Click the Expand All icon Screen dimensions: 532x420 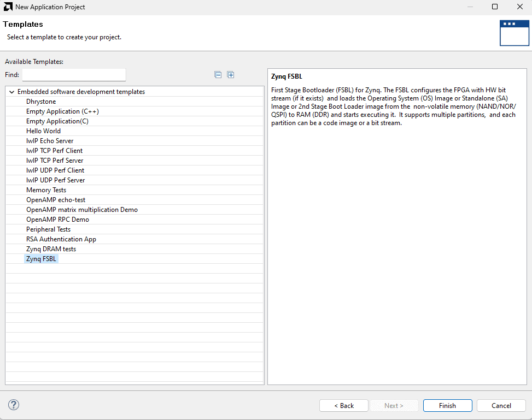point(231,75)
